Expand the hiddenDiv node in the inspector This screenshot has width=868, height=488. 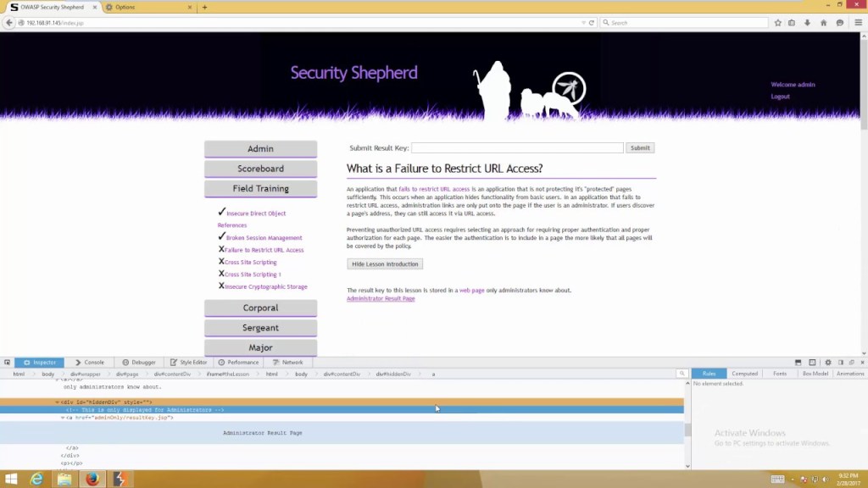coord(58,402)
